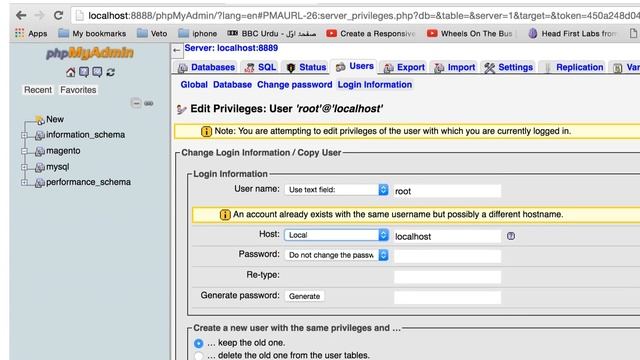Reload the page with refresh icon
640x360 pixels.
(x=58, y=16)
